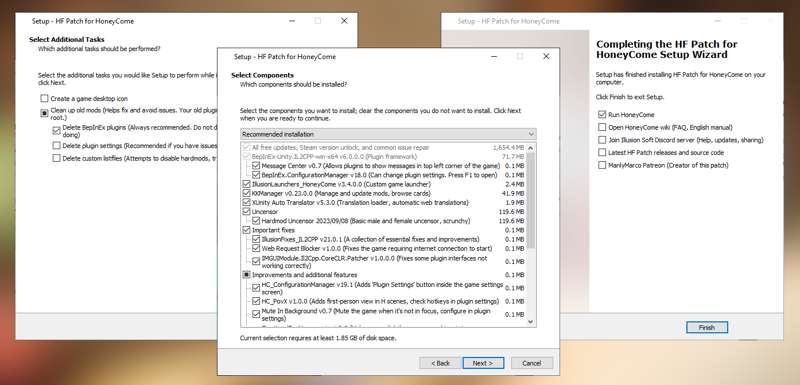Uncheck Mute In Background v0.7
The image size is (800, 385).
click(256, 314)
